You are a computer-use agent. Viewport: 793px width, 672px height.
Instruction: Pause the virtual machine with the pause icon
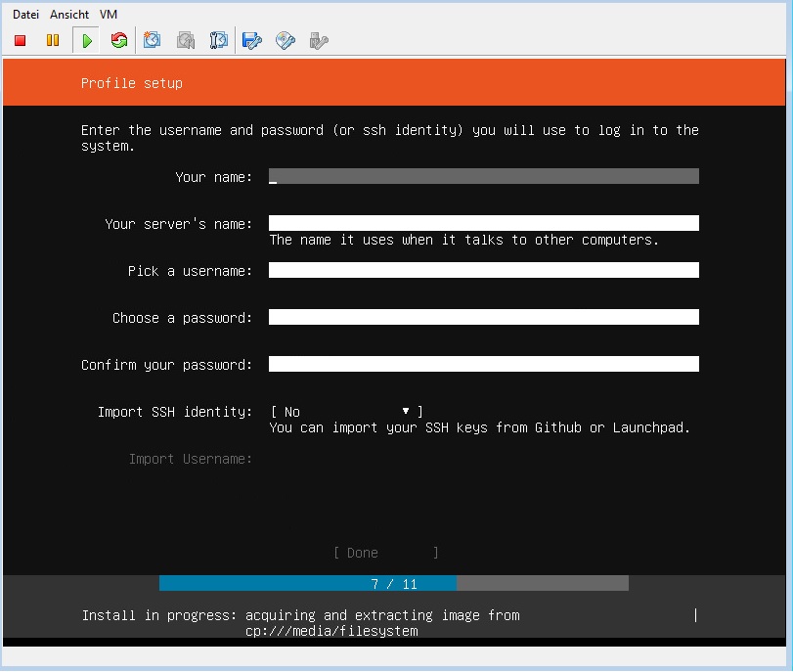pyautogui.click(x=53, y=40)
